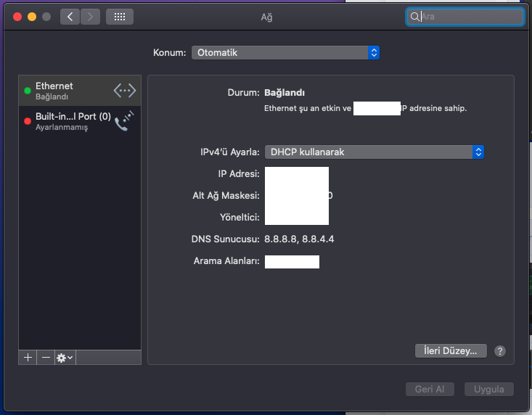Minimize the window with the yellow button
Screen dimensions: 532x415
[x=32, y=16]
